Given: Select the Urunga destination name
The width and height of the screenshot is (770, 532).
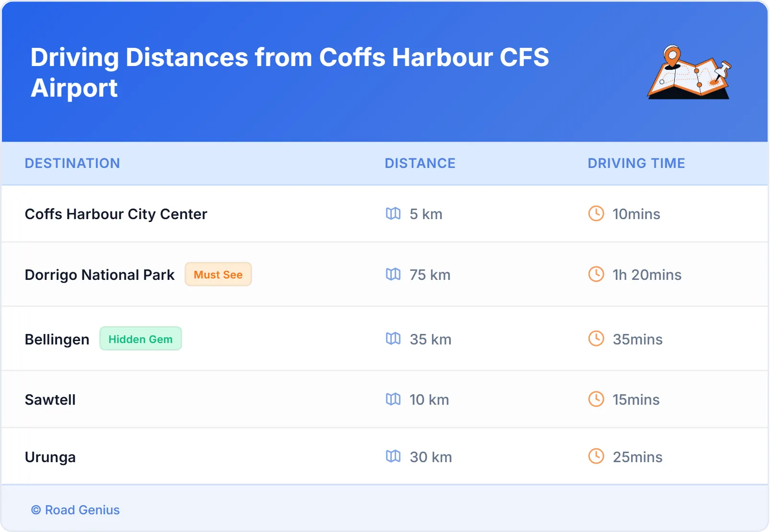Looking at the screenshot, I should pos(50,457).
